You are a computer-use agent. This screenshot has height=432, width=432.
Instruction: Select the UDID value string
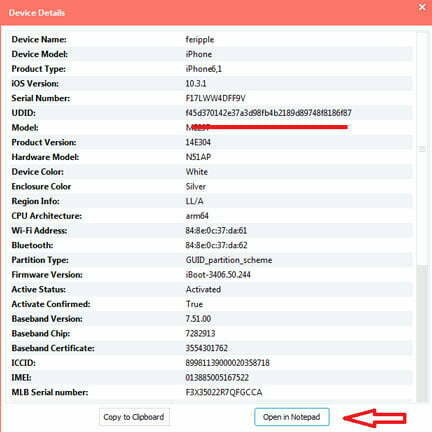pos(268,113)
